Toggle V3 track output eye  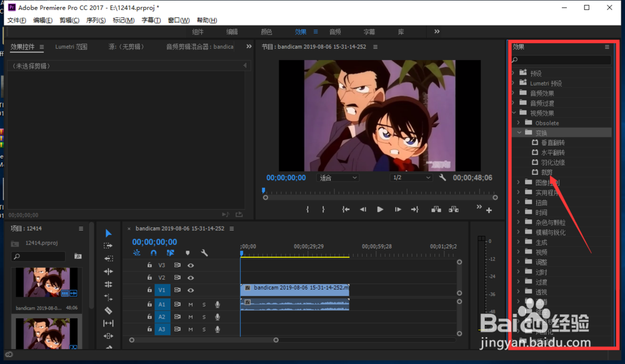191,265
